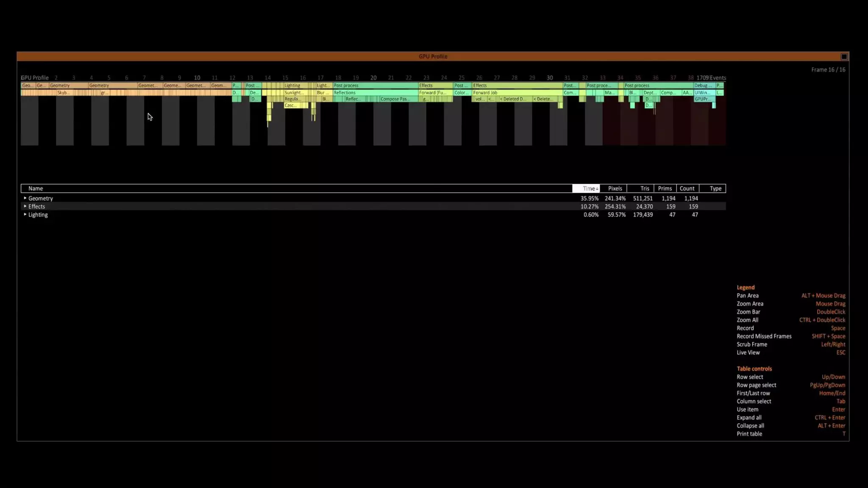The height and width of the screenshot is (488, 868).
Task: Select the Skyb... block under Geometry
Action: point(64,93)
